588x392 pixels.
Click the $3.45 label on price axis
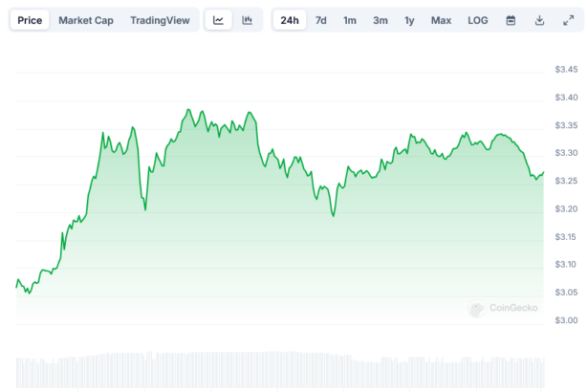pyautogui.click(x=567, y=69)
